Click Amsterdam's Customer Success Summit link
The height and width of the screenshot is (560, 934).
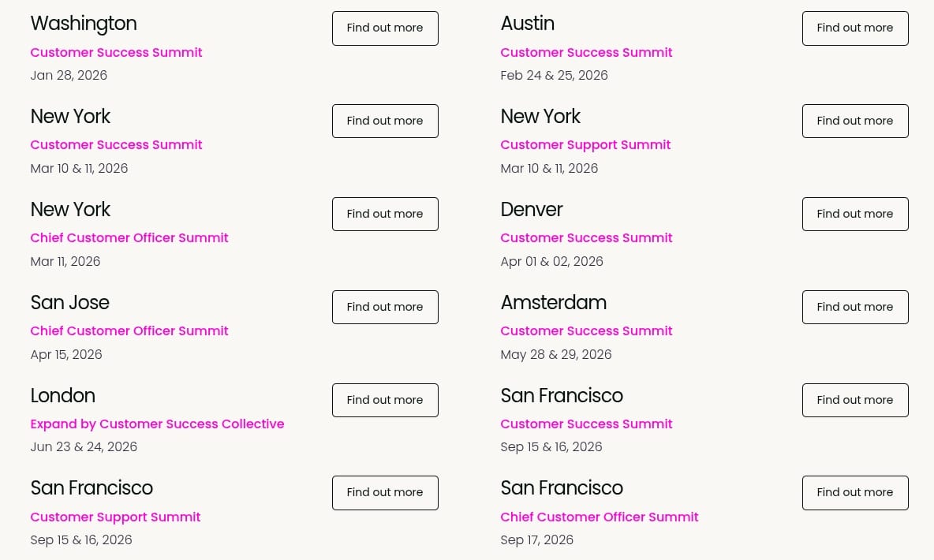tap(586, 331)
